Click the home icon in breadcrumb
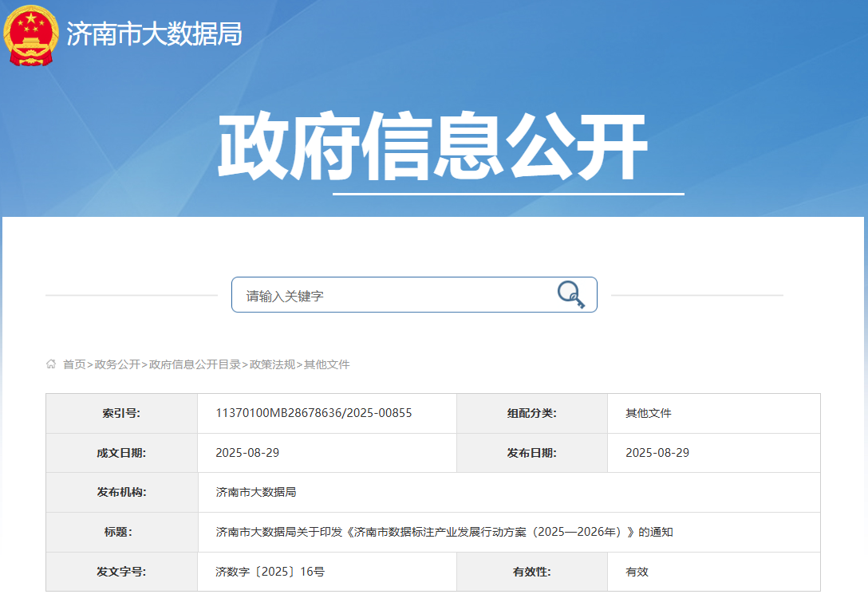This screenshot has height=598, width=868. (x=52, y=364)
